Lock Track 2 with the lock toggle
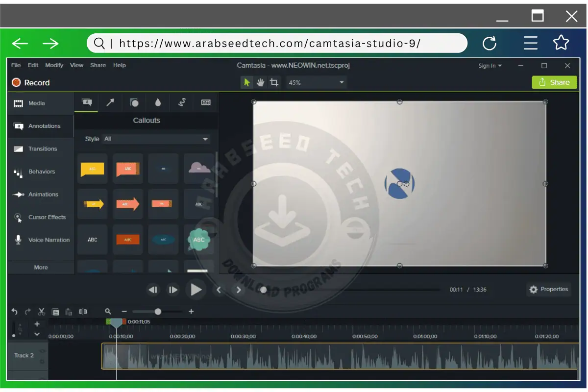The height and width of the screenshot is (392, 588). 42,361
